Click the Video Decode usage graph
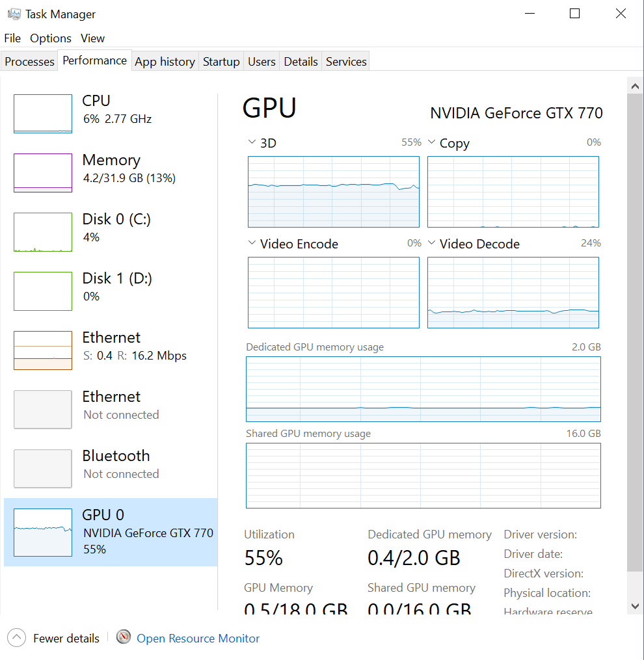 pyautogui.click(x=513, y=293)
